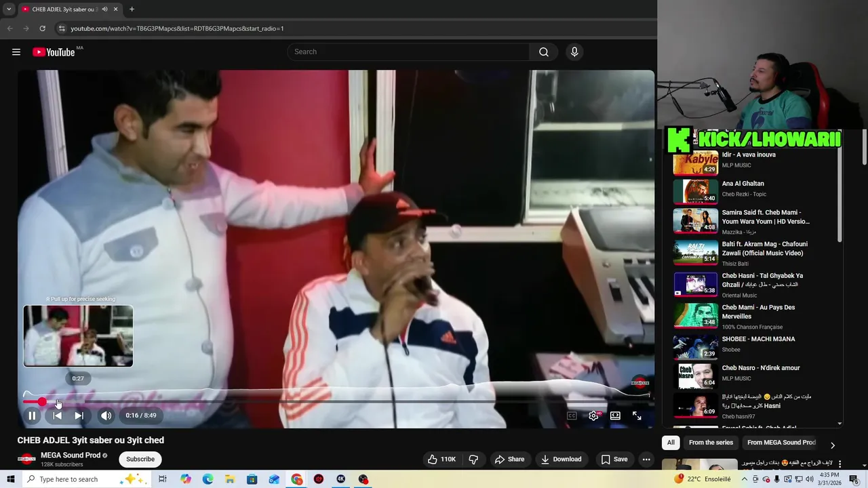The height and width of the screenshot is (488, 868).
Task: Open the 4K app on the taskbar
Action: coord(341,479)
